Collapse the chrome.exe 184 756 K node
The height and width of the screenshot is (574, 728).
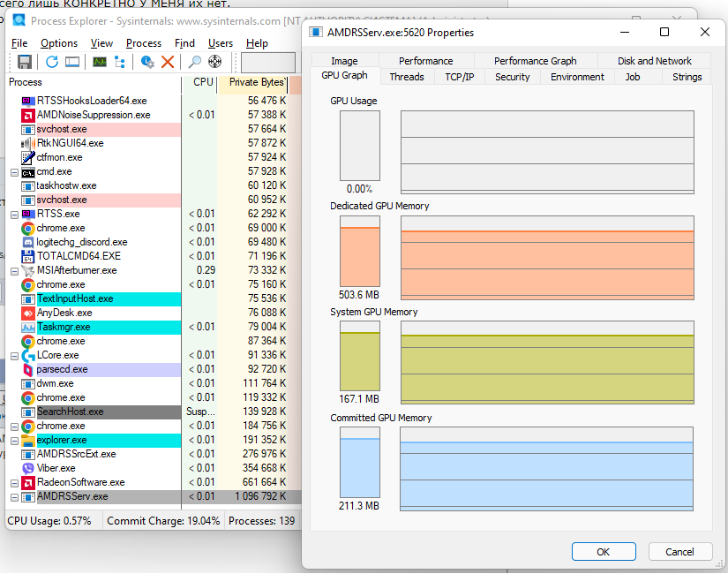pos(14,427)
